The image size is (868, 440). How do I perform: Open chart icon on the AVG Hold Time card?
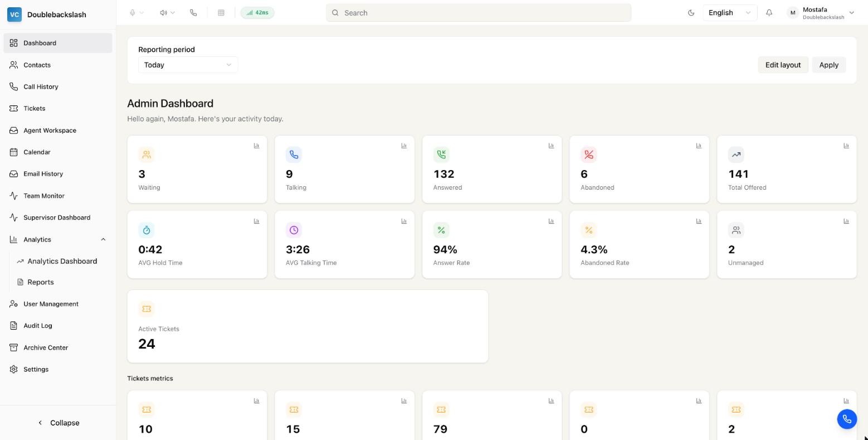(256, 221)
